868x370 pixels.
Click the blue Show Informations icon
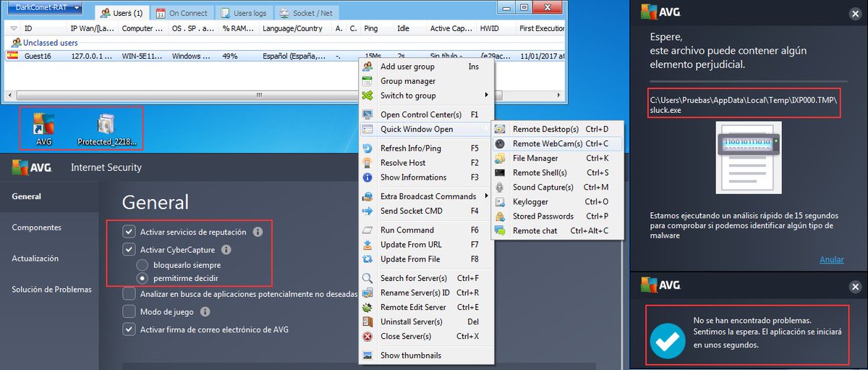click(x=367, y=177)
